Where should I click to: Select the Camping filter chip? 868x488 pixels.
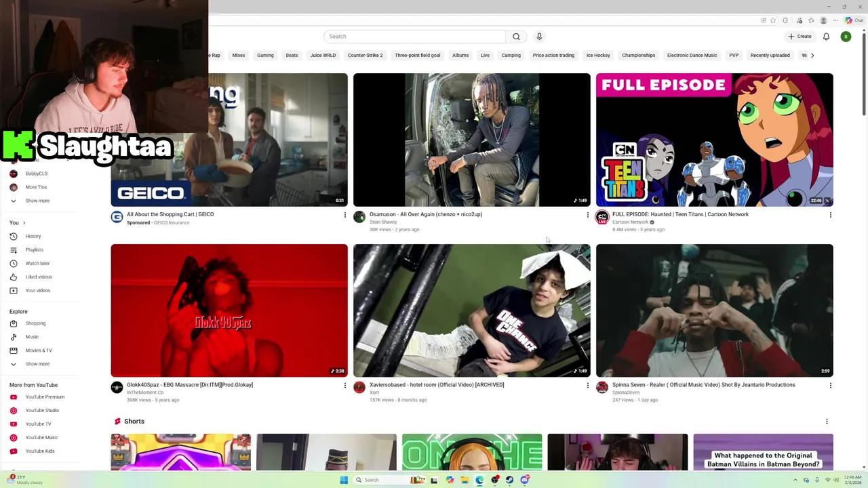[511, 56]
